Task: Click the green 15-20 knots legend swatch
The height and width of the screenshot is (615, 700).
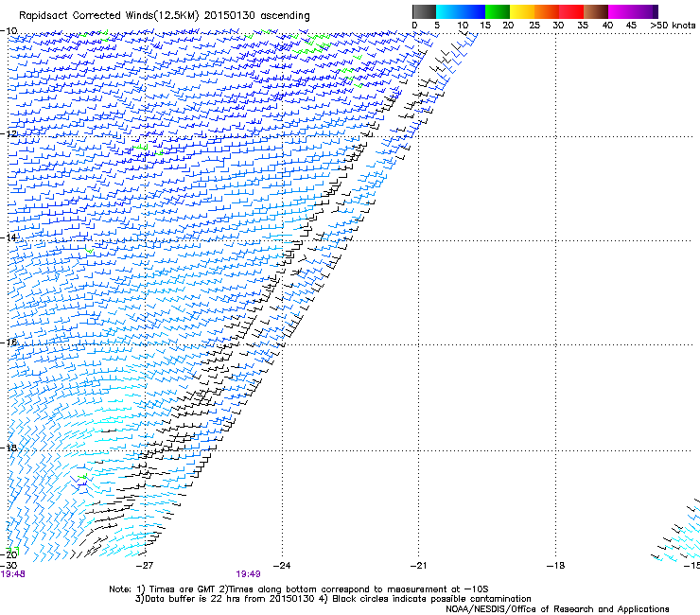Action: click(x=498, y=11)
